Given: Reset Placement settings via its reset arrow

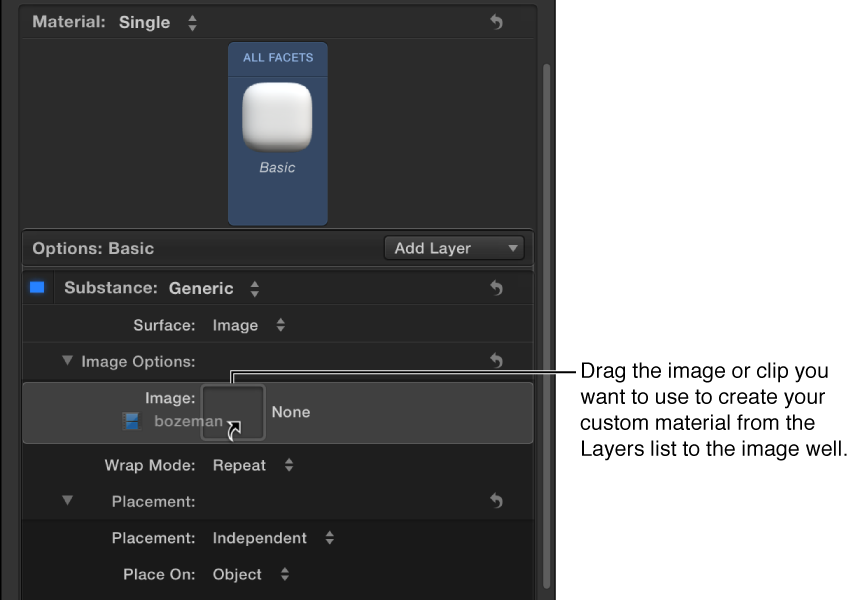Looking at the screenshot, I should point(497,501).
